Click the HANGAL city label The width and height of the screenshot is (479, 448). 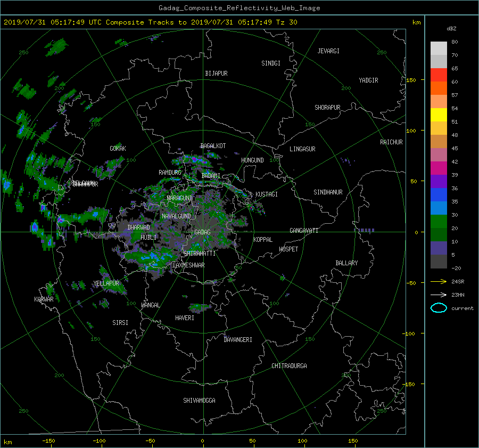[x=151, y=305]
